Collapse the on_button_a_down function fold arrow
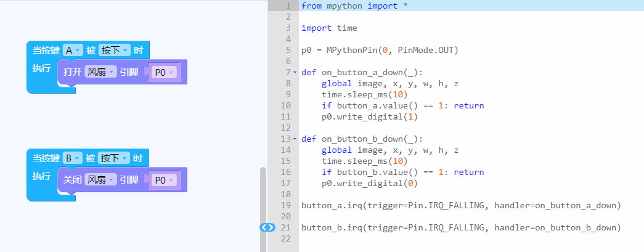The height and width of the screenshot is (252, 644). point(295,72)
